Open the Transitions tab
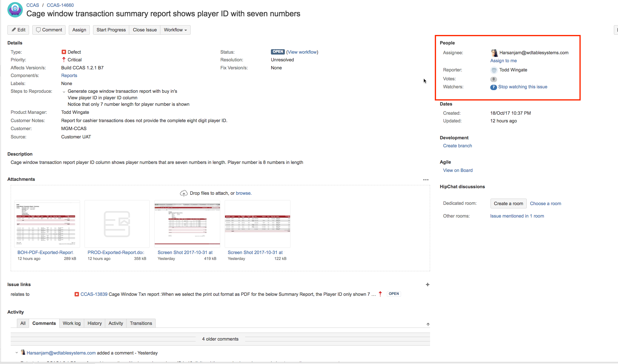This screenshot has height=364, width=618. (x=141, y=323)
